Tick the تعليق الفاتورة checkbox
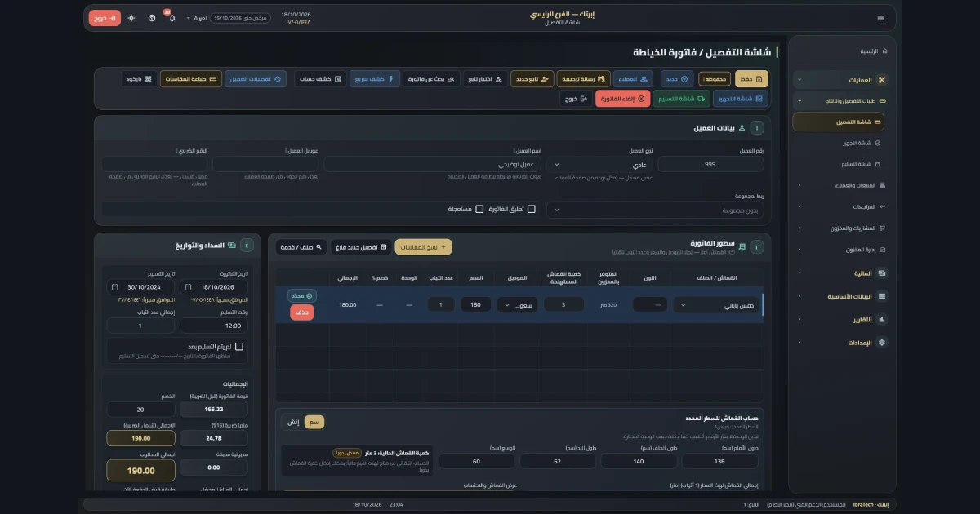 (x=532, y=210)
